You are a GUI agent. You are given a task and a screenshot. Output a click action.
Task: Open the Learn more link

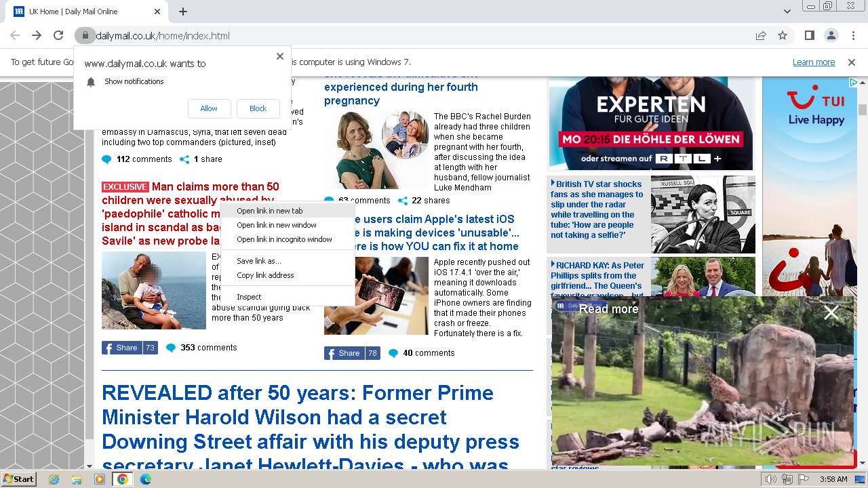[814, 62]
